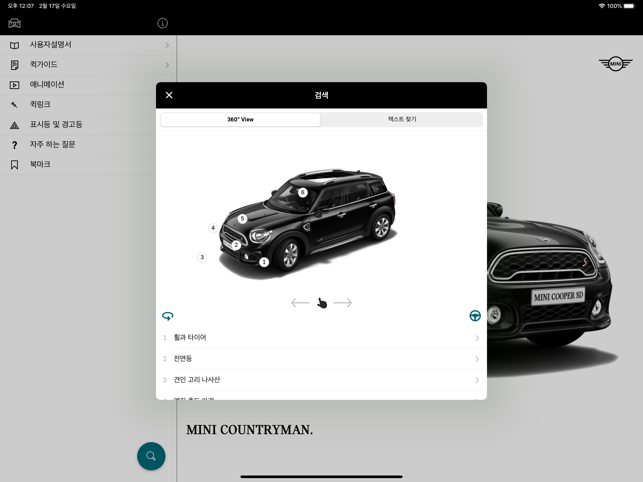643x482 pixels.
Task: Open the 북마크 menu item
Action: coord(78,164)
